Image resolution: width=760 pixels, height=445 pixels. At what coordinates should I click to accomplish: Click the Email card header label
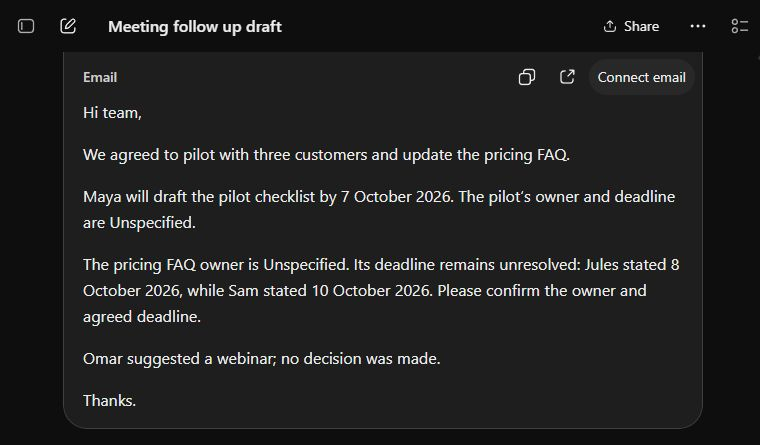[x=100, y=78]
